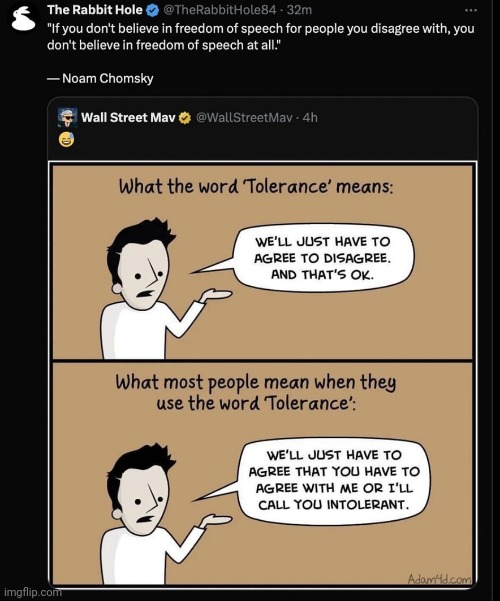Open The Rabbit Hole display name
The width and height of the screenshot is (500, 601).
click(95, 10)
